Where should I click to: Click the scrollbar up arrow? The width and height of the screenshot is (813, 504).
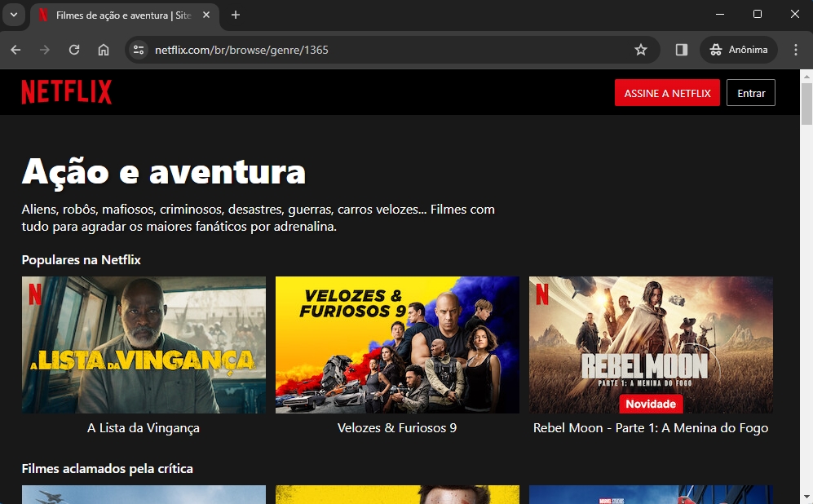click(x=806, y=76)
